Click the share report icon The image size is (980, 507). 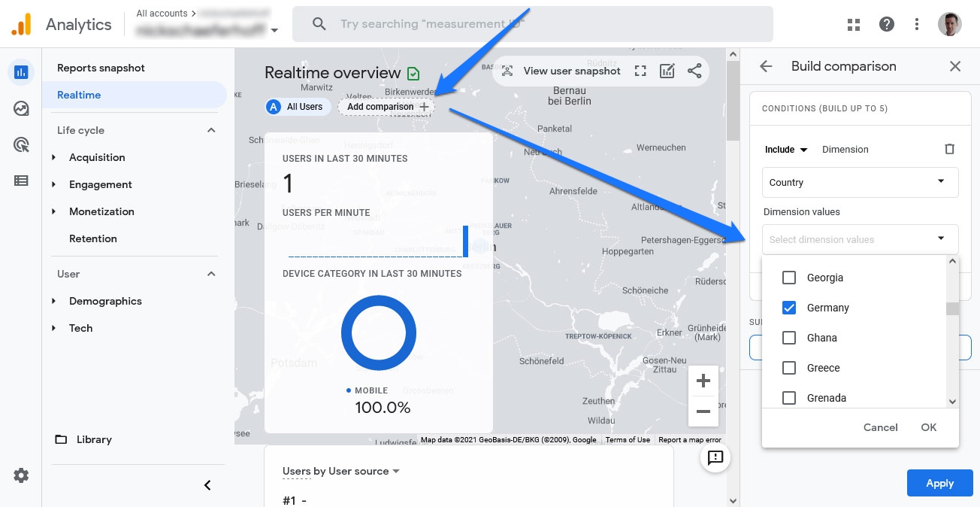point(694,71)
